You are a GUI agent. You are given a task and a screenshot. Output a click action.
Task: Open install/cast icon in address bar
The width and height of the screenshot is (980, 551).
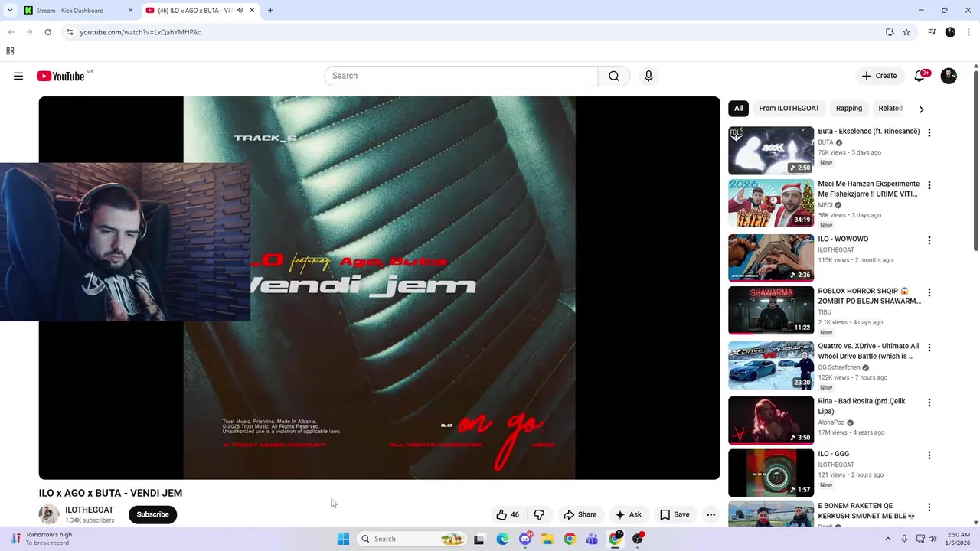tap(890, 32)
